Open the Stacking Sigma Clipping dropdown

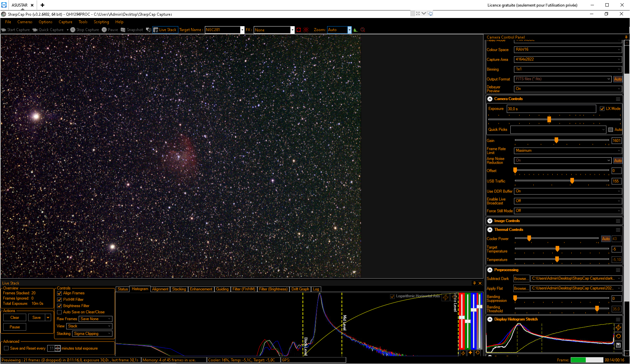pyautogui.click(x=92, y=334)
